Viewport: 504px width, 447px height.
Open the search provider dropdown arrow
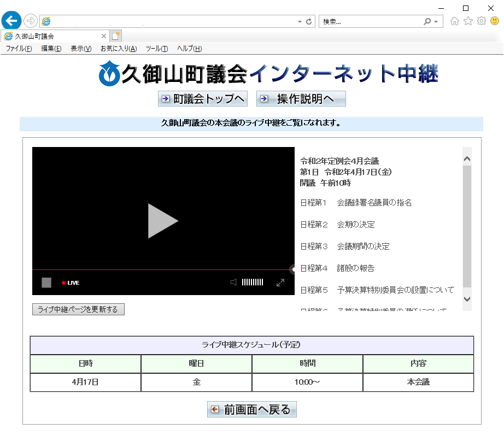436,21
